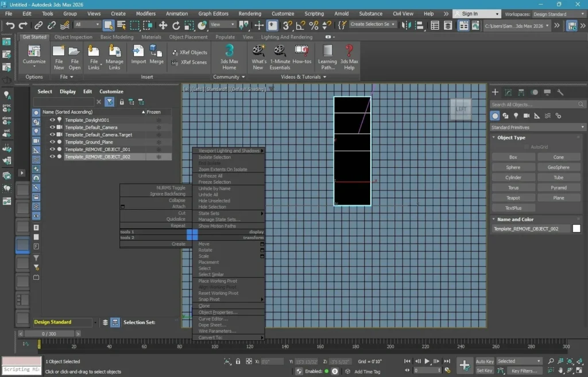The height and width of the screenshot is (377, 588).
Task: Toggle frozen flag for Template_Daylight001
Action: [158, 120]
